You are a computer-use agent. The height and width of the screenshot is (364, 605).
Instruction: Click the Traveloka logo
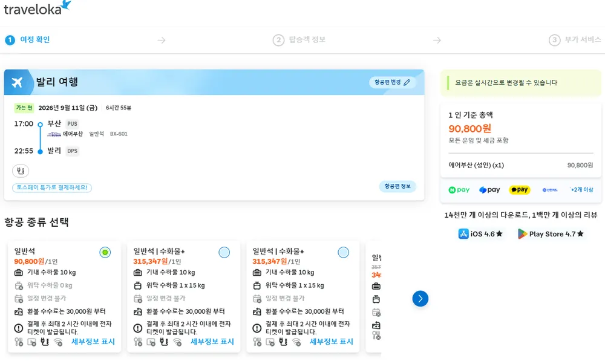click(x=38, y=8)
